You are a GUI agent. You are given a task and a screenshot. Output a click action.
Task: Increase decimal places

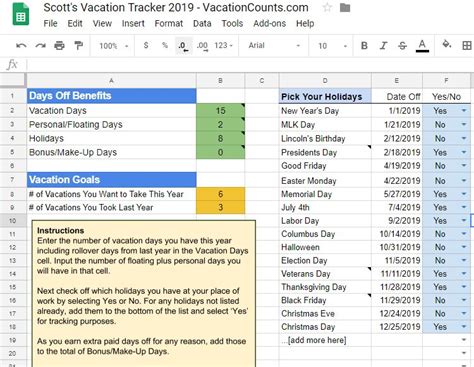coord(202,46)
